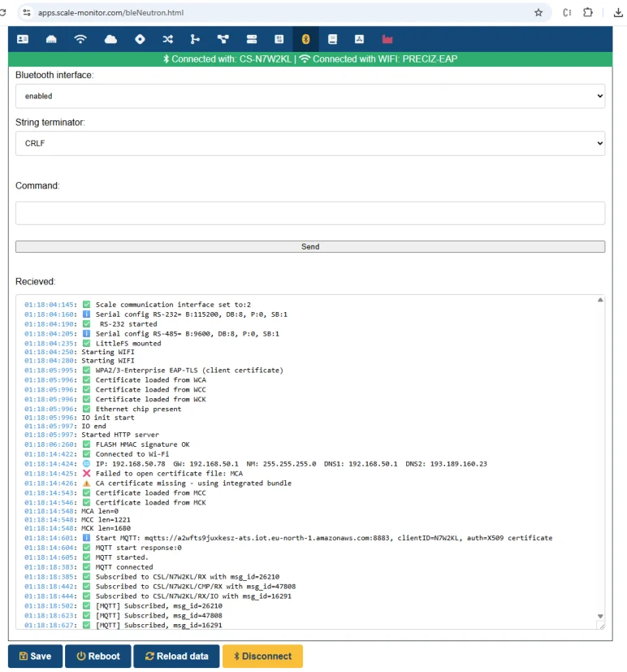627x672 pixels.
Task: Click the browser address bar URL
Action: (x=111, y=13)
